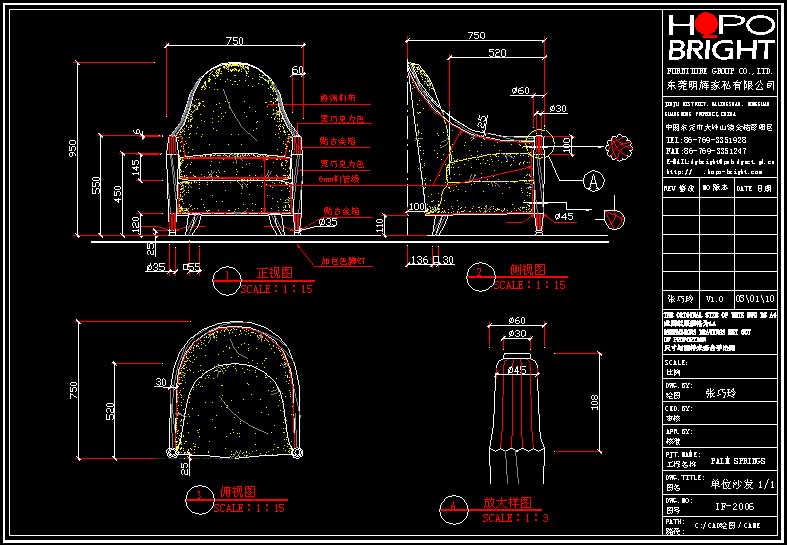Screen dimensions: 787x545
Task: Click the company name 东莞明辉家私有限公司
Action: (x=721, y=85)
